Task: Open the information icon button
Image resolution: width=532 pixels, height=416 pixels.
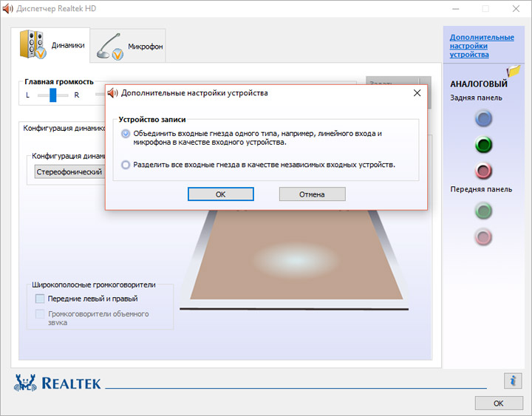Action: [x=513, y=381]
